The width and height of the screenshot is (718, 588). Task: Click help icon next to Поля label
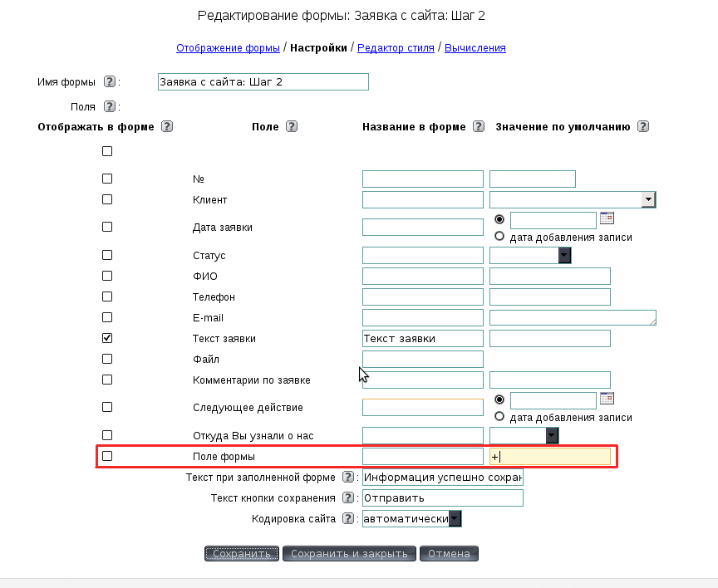pyautogui.click(x=109, y=106)
